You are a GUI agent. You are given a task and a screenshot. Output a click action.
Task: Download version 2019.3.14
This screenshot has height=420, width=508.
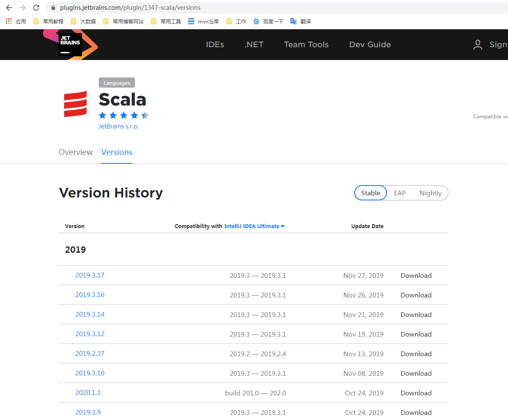(416, 315)
